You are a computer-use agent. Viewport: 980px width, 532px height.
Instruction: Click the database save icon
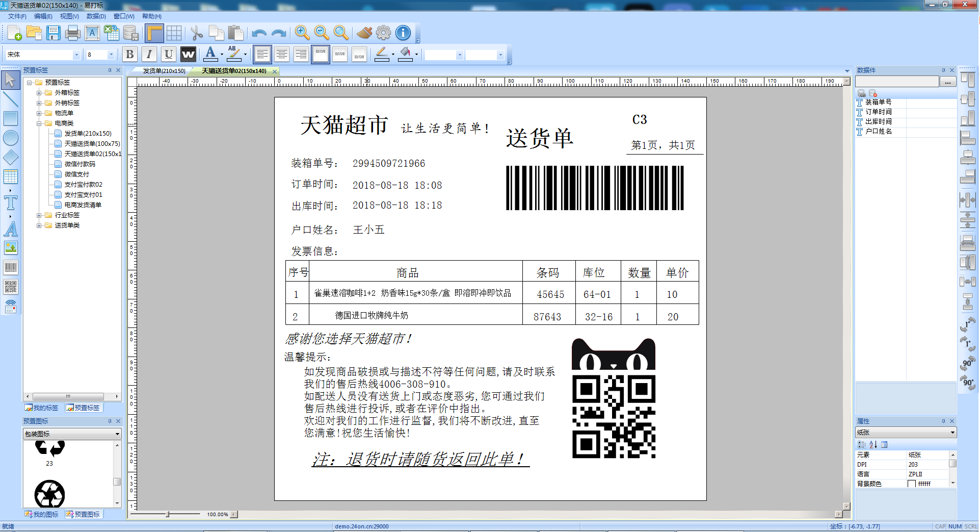(131, 33)
